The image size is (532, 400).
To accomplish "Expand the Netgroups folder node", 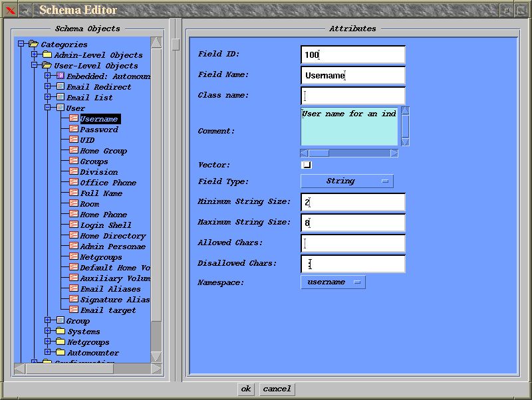I will (47, 342).
